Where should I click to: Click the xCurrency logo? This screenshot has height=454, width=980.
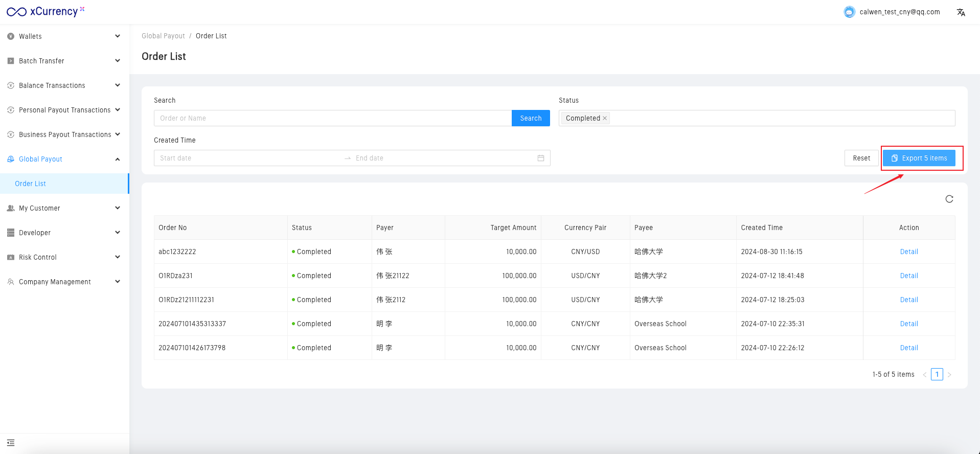[45, 11]
